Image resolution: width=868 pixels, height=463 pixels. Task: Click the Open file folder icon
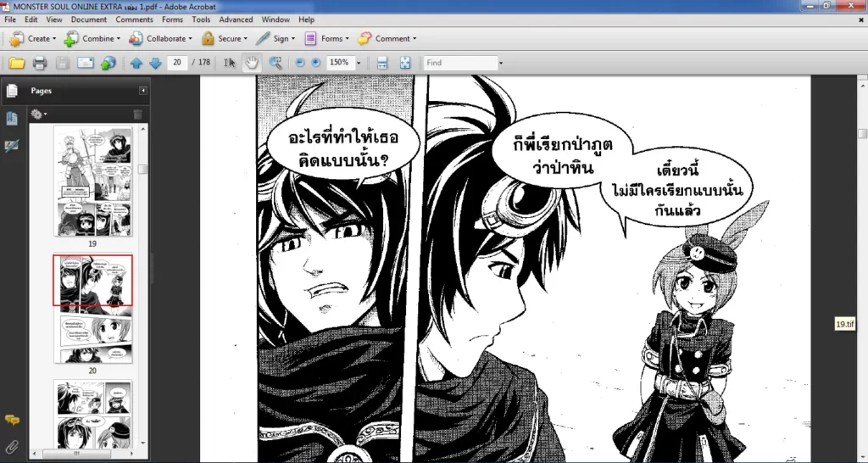[17, 63]
